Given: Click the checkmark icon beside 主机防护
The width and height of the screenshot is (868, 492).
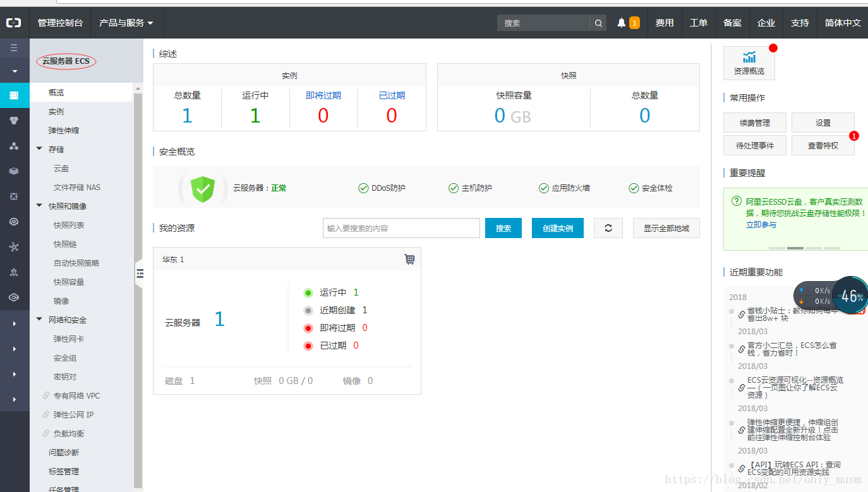Looking at the screenshot, I should [x=454, y=188].
